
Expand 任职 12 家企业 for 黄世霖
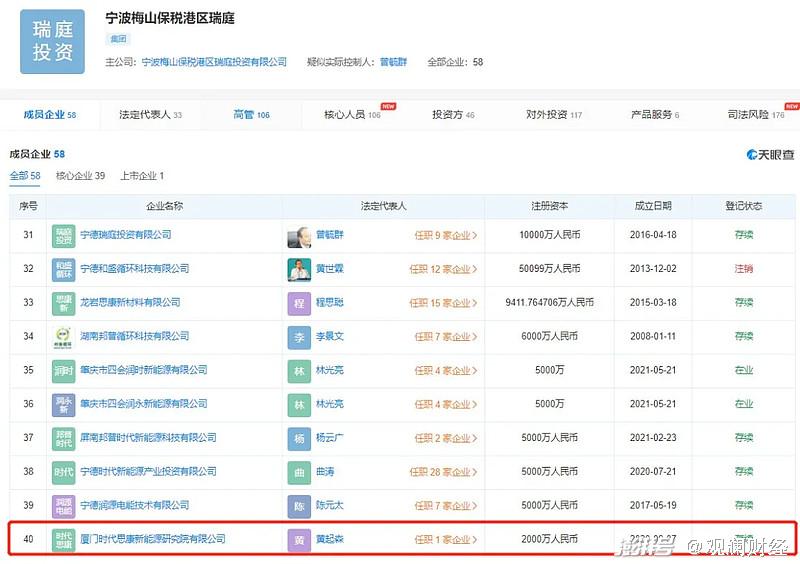pos(443,269)
